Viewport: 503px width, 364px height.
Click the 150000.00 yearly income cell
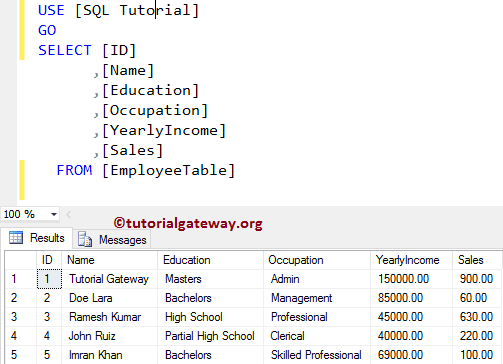[x=411, y=279]
